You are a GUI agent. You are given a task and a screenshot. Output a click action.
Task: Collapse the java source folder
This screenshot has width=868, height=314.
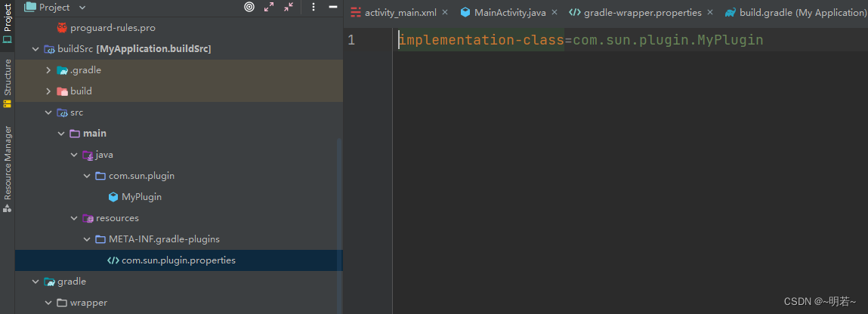pyautogui.click(x=74, y=155)
